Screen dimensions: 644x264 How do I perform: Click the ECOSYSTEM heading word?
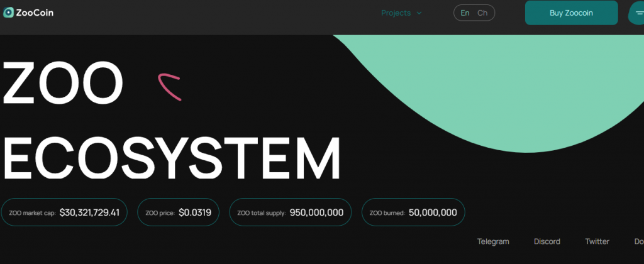point(172,158)
